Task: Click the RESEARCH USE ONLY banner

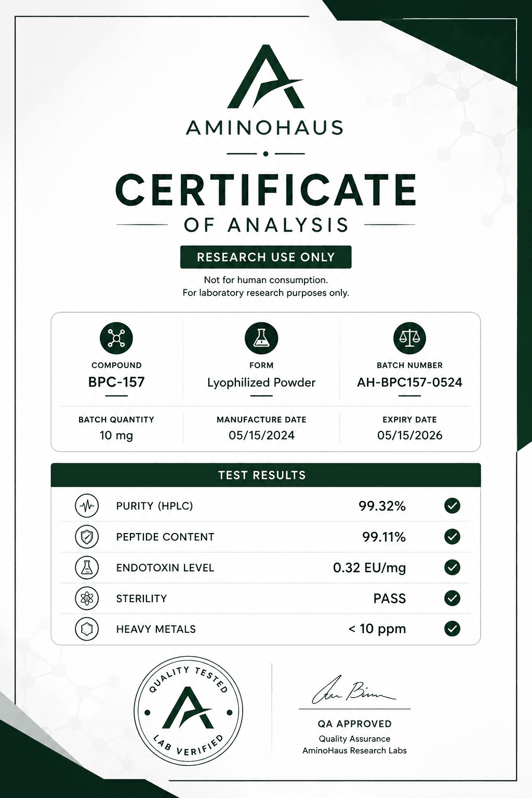Action: (x=265, y=257)
